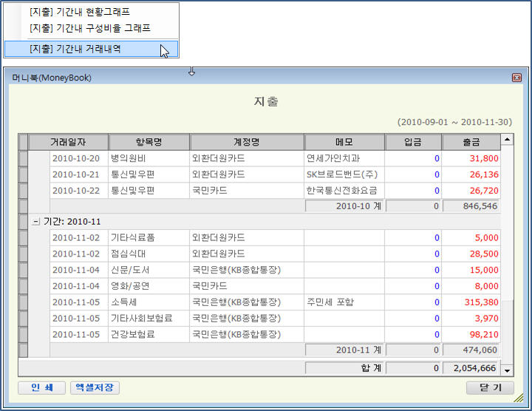Click the 합계 total label

click(344, 368)
